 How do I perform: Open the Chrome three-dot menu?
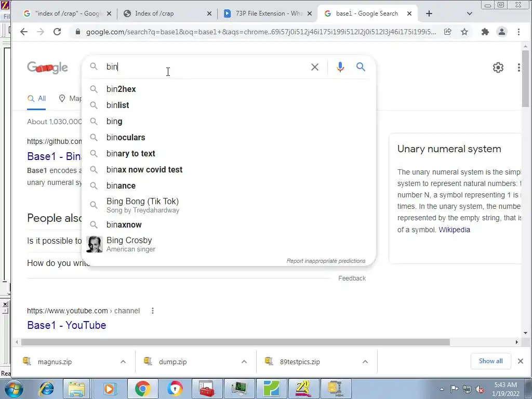518,32
